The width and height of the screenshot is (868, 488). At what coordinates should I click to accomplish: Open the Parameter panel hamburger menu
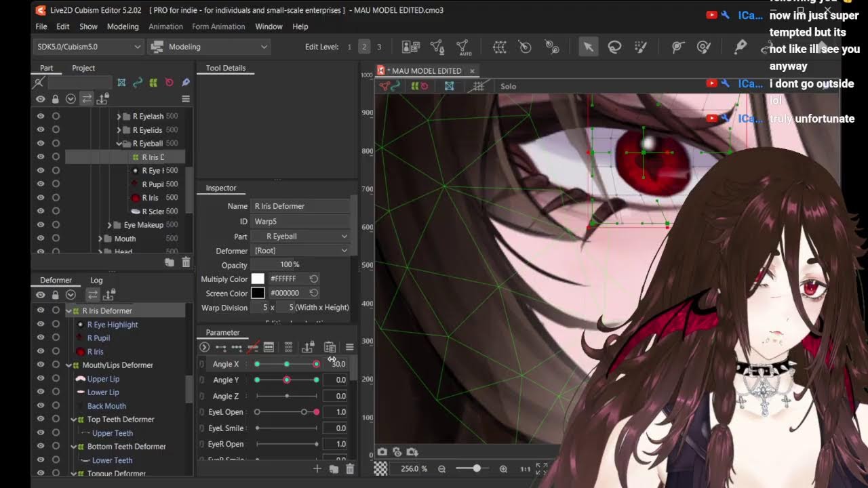click(349, 348)
